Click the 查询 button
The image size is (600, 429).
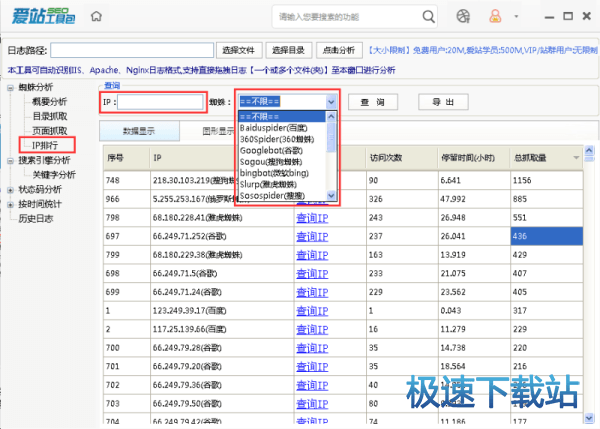tap(373, 102)
